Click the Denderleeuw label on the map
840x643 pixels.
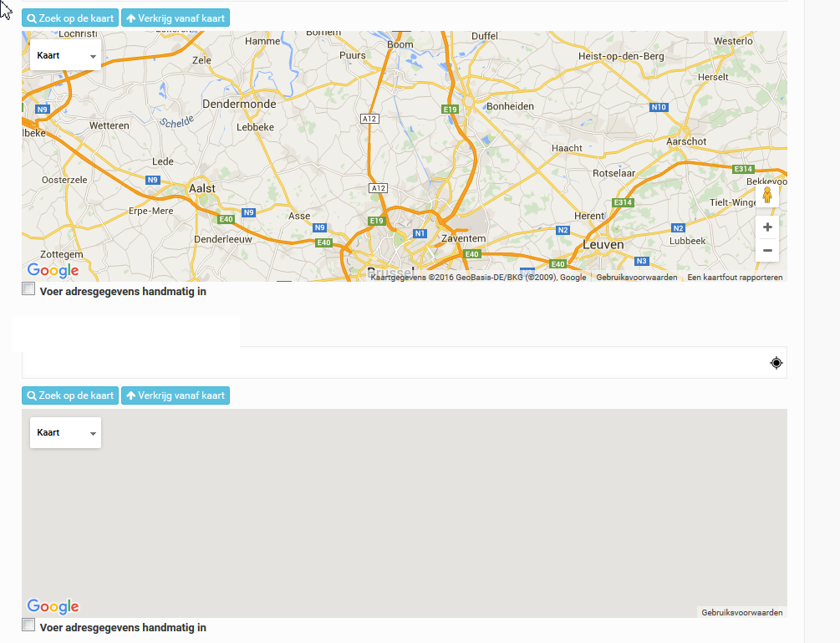click(x=223, y=239)
